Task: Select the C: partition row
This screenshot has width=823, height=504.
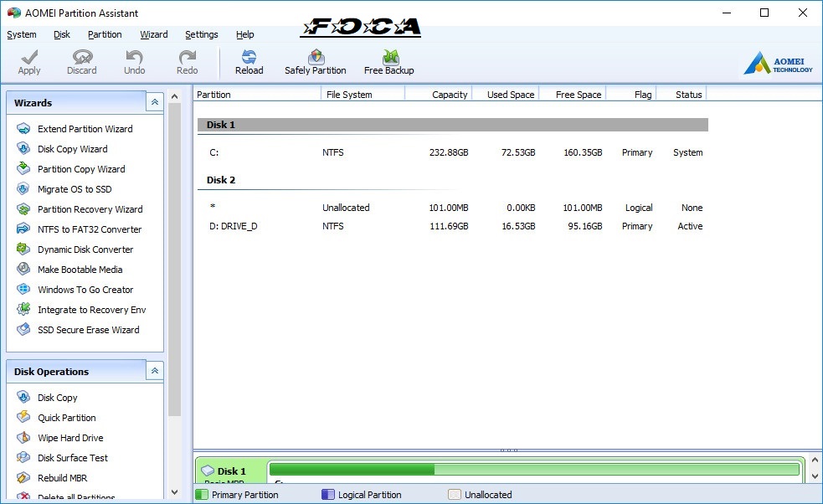Action: [452, 152]
